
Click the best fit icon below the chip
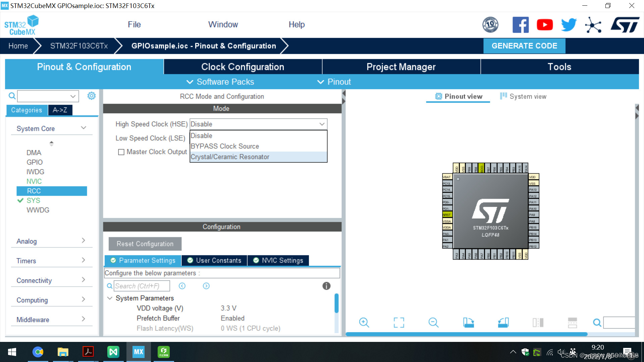[x=398, y=322]
